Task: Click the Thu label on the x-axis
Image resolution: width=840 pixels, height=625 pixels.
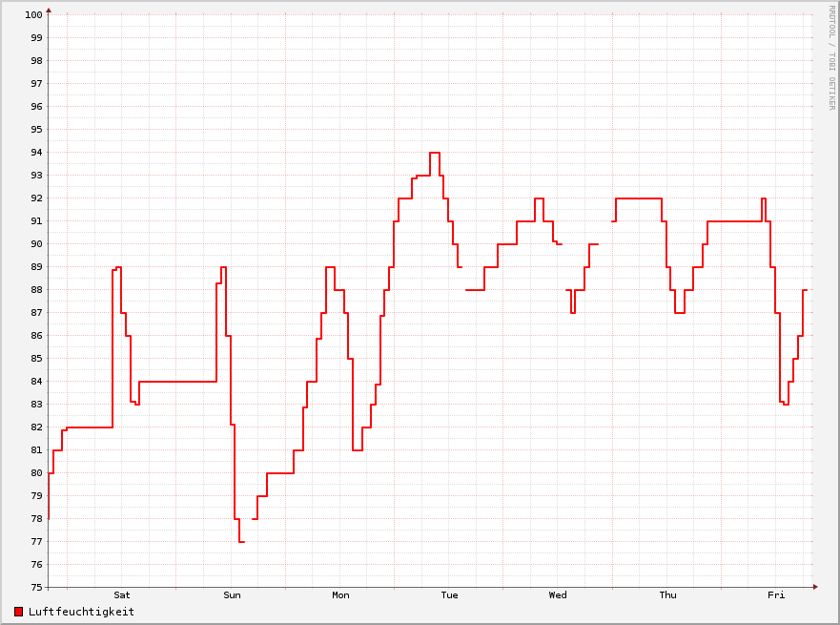Action: point(668,595)
